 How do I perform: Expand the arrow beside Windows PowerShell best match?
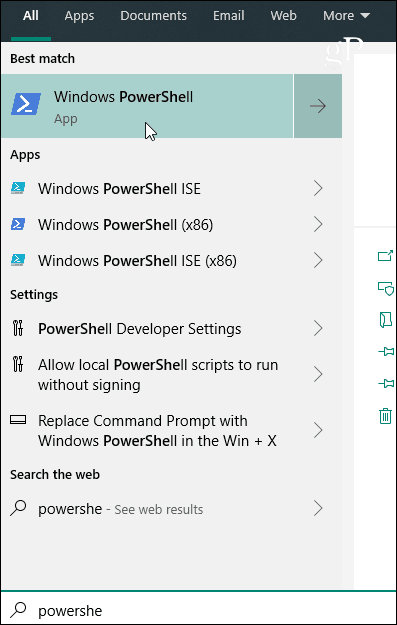[x=318, y=106]
